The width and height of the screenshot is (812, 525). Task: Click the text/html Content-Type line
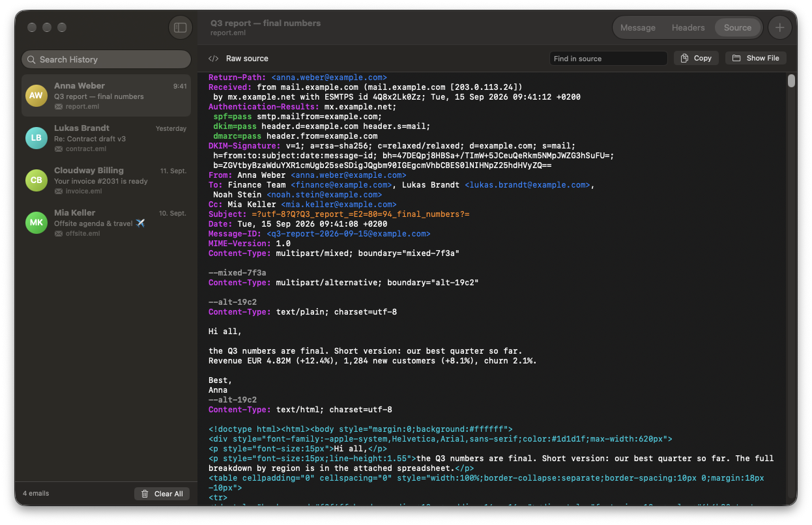coord(300,410)
